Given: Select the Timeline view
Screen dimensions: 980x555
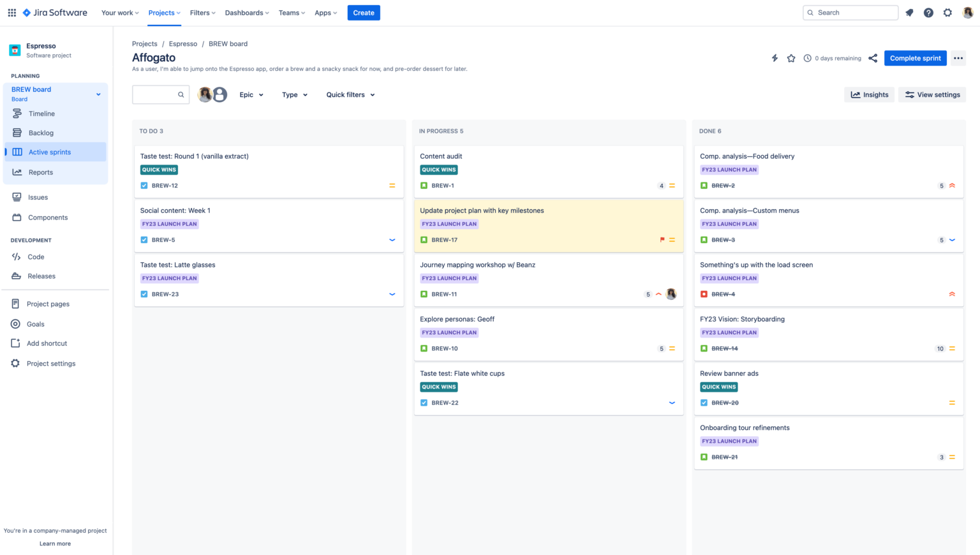Looking at the screenshot, I should coord(41,113).
